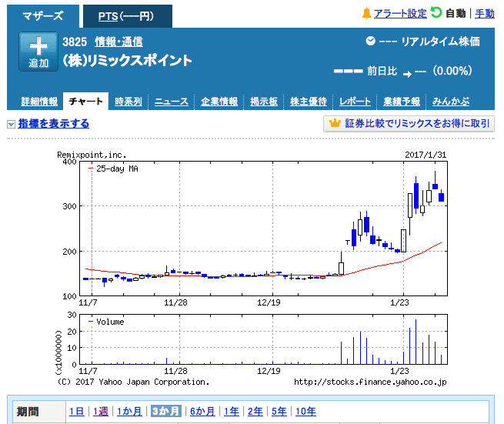Open the 詳細情報 tab

pyautogui.click(x=39, y=102)
